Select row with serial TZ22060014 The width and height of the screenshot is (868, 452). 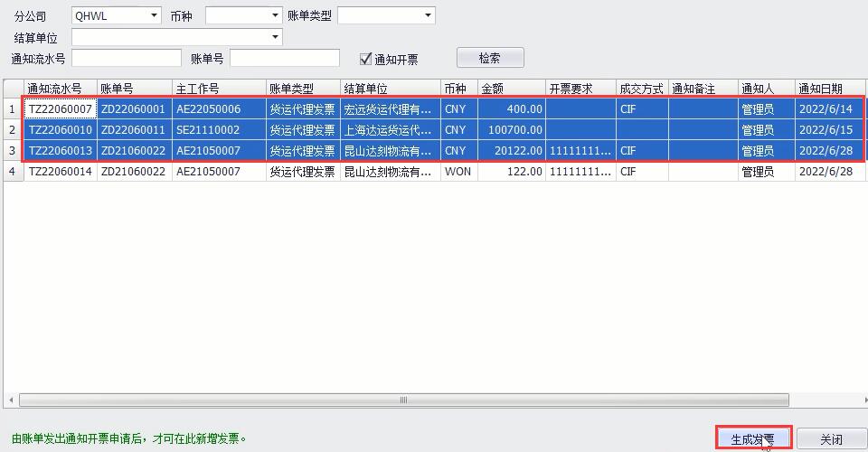point(60,171)
